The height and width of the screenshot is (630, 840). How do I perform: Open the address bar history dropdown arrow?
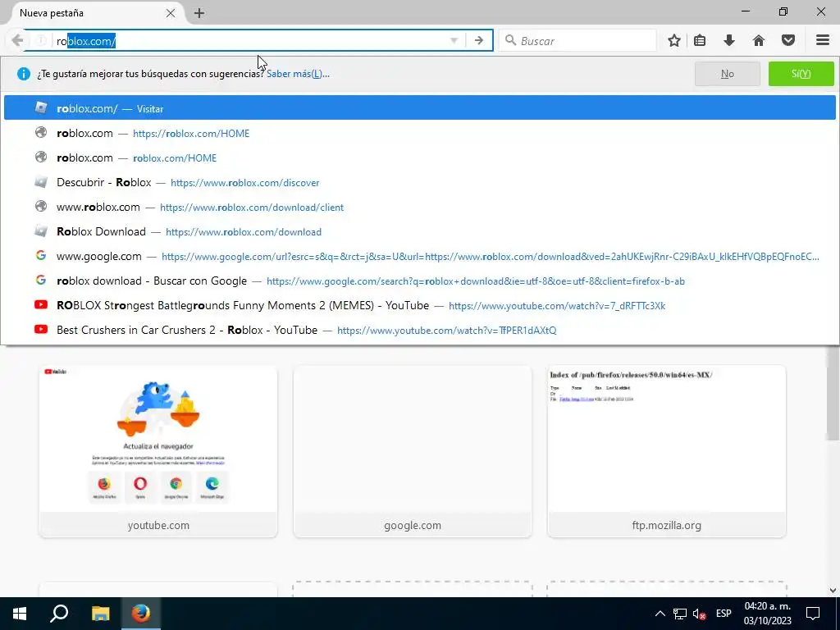tap(454, 41)
